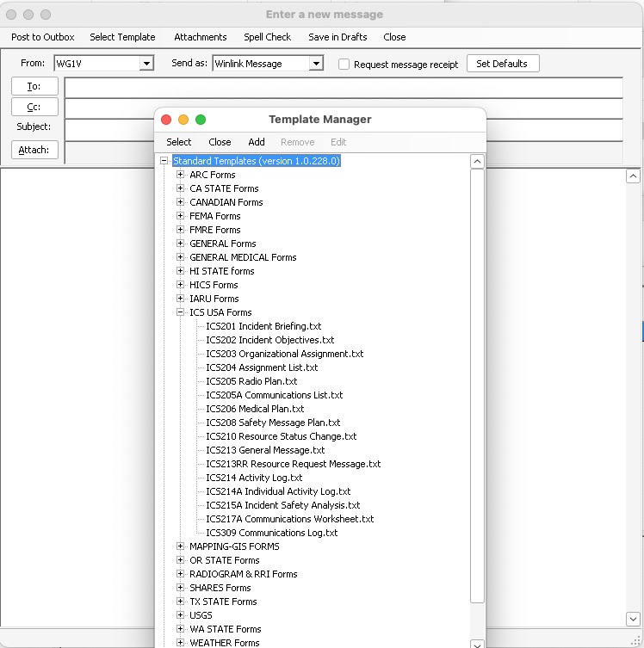This screenshot has height=648, width=644.
Task: Open the Send as message type dropdown
Action: click(316, 64)
